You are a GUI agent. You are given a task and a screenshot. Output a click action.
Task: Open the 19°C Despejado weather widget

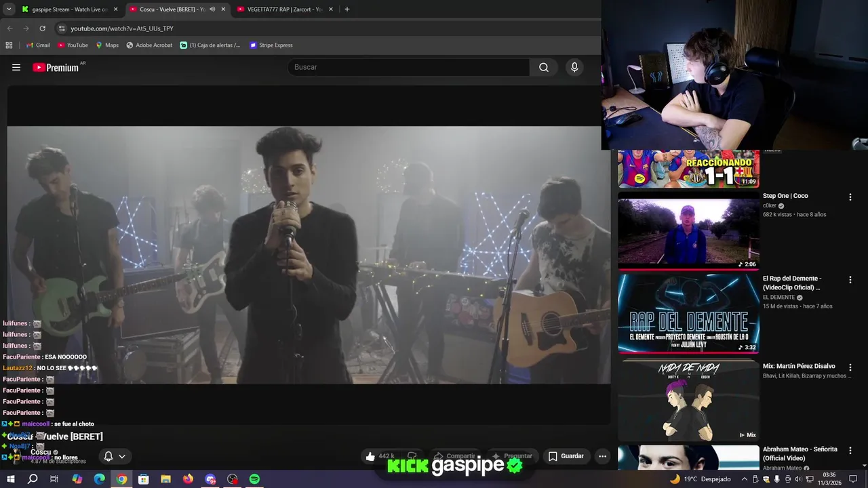pos(701,479)
